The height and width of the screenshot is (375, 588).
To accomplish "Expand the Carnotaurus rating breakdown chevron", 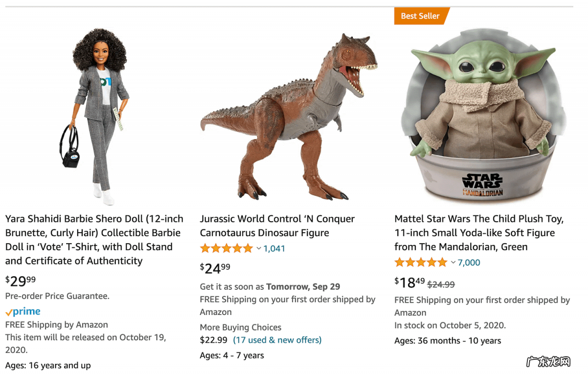I will coord(259,249).
